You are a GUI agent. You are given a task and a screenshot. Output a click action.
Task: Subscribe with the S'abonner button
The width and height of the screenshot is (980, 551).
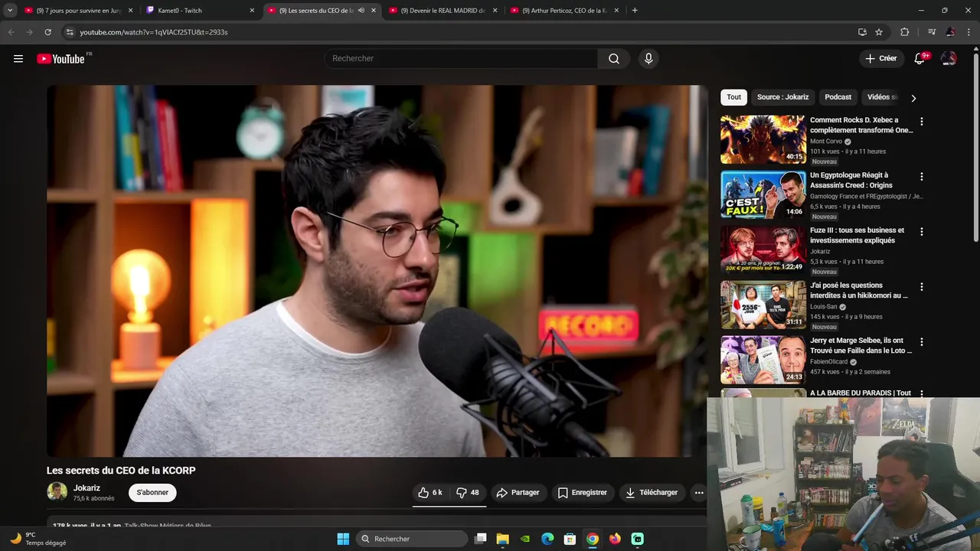click(x=152, y=493)
